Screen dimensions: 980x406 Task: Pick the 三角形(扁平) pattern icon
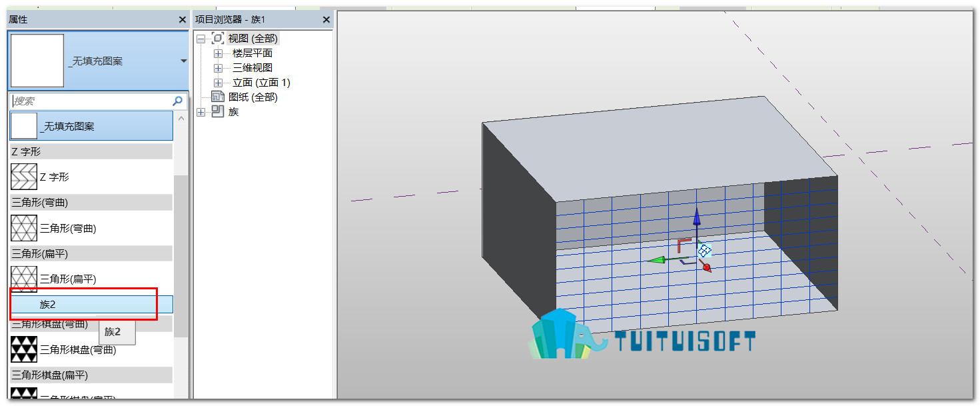24,279
